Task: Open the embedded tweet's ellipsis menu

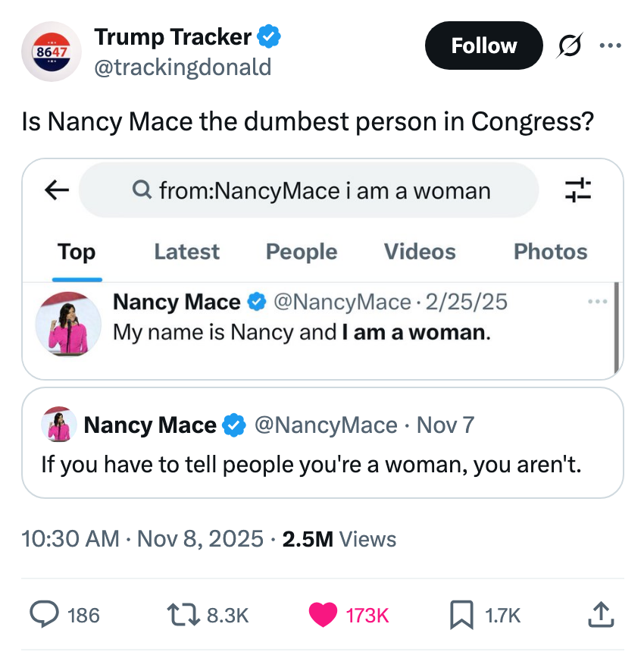Action: (x=598, y=301)
